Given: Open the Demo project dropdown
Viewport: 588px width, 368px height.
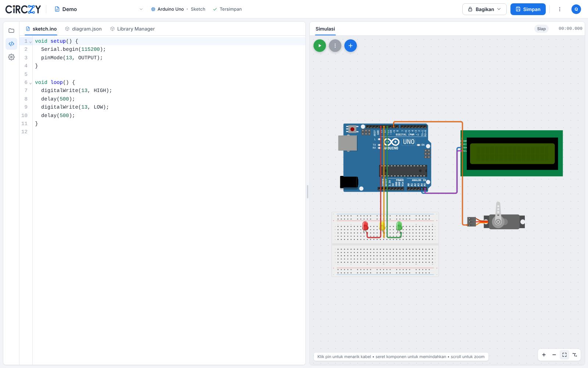Looking at the screenshot, I should pyautogui.click(x=98, y=9).
